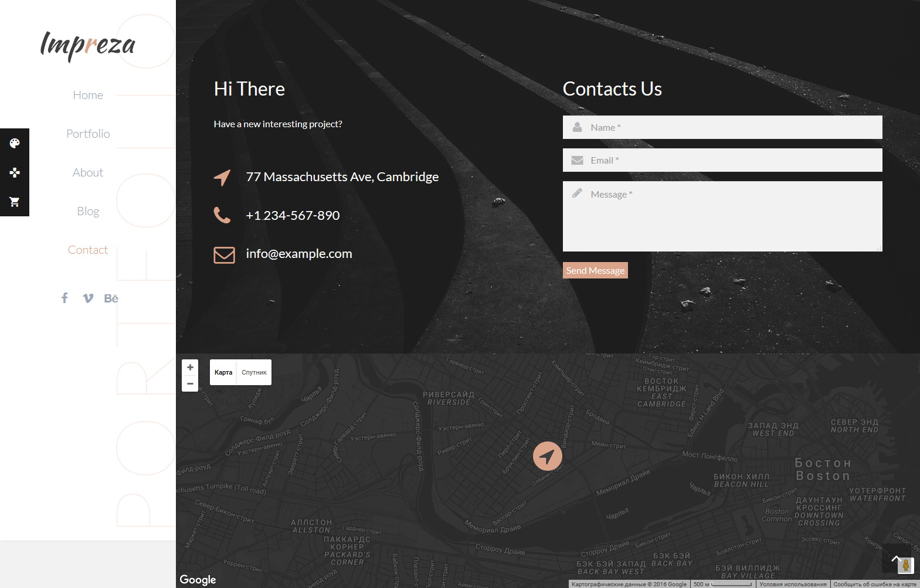Click the BACK BAY WEST map label
Screen dimensions: 920x588
tap(610, 572)
